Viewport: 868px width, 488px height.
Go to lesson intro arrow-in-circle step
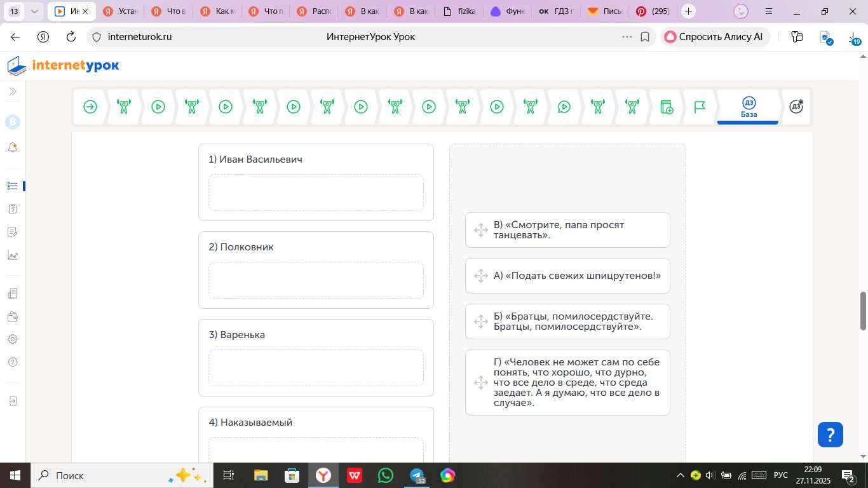pyautogui.click(x=90, y=107)
